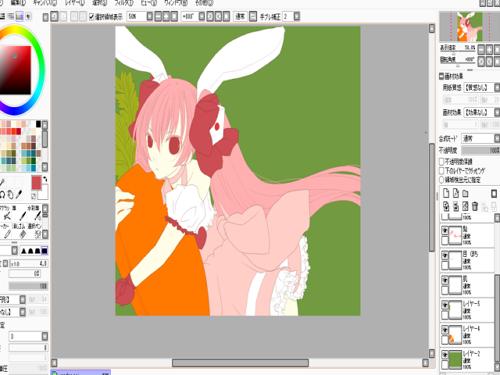Viewport: 500px width, 375px height.
Task: Create a new normal layer
Action: (x=446, y=193)
